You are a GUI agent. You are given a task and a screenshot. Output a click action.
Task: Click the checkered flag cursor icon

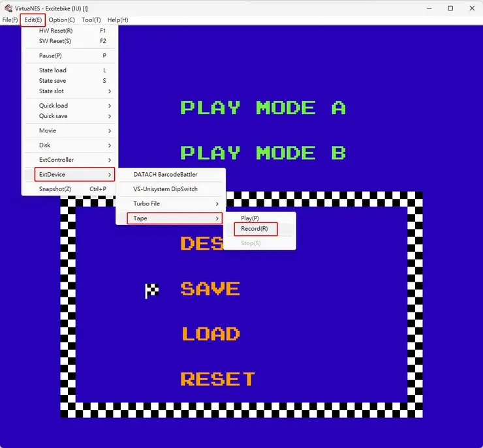click(x=152, y=291)
